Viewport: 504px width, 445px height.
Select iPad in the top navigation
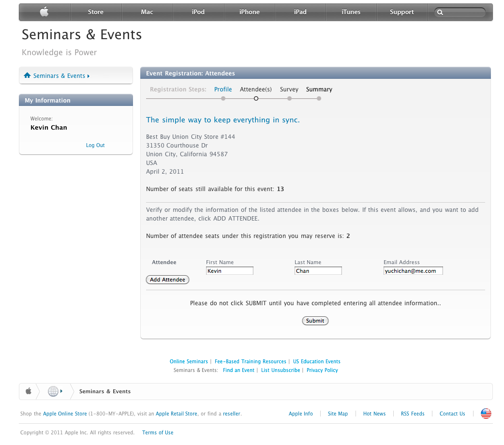(300, 12)
